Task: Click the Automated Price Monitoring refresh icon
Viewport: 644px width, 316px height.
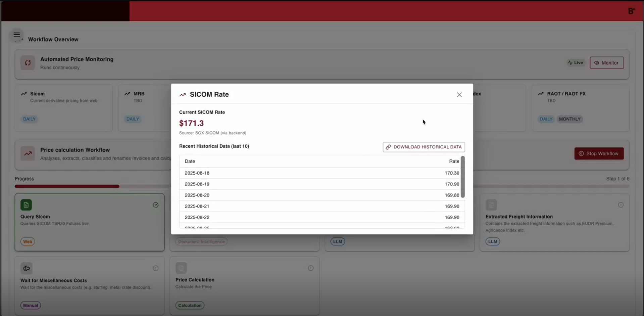Action: coord(28,63)
